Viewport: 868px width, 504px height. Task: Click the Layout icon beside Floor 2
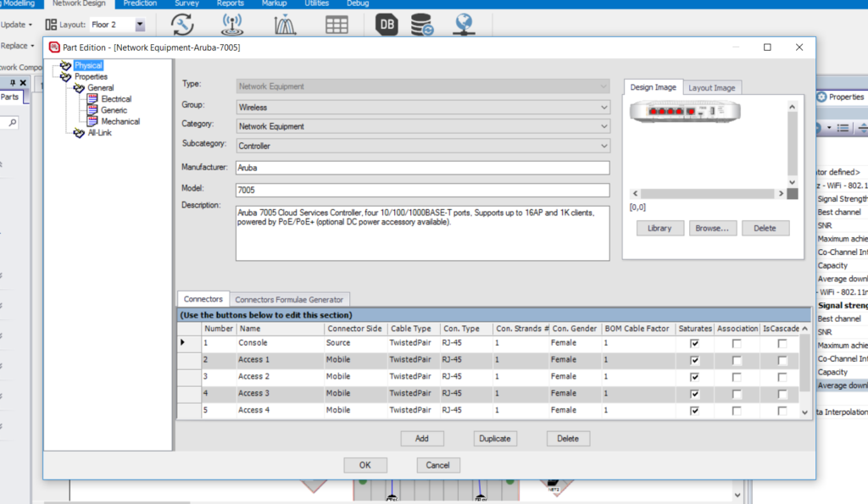click(x=51, y=25)
